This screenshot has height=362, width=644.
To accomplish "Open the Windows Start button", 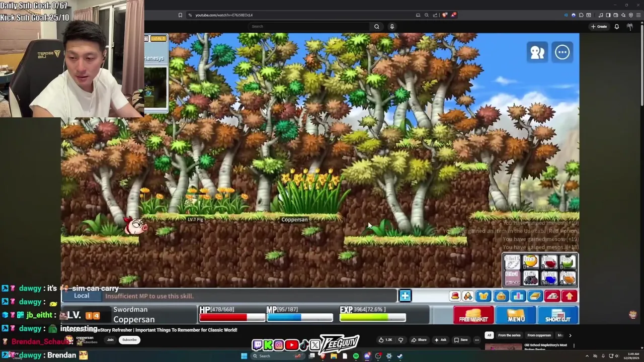I will click(x=244, y=356).
